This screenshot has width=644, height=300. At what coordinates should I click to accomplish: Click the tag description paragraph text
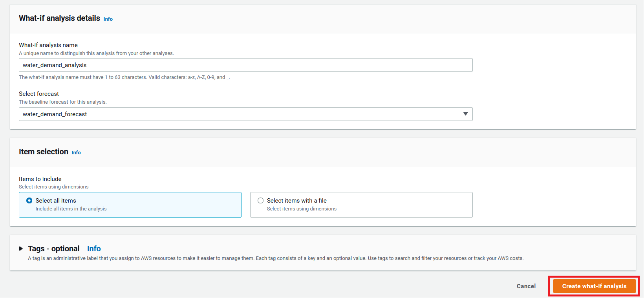[x=276, y=258]
